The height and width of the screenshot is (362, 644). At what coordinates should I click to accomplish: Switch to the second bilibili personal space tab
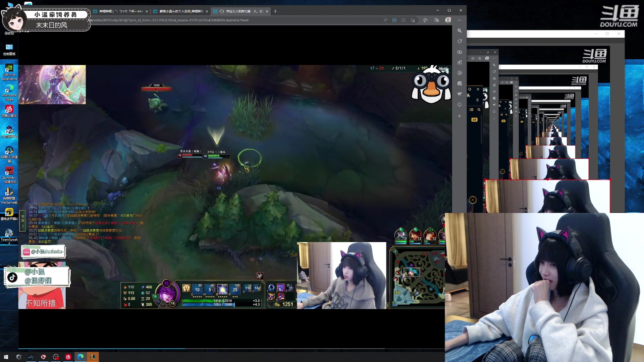tap(180, 11)
